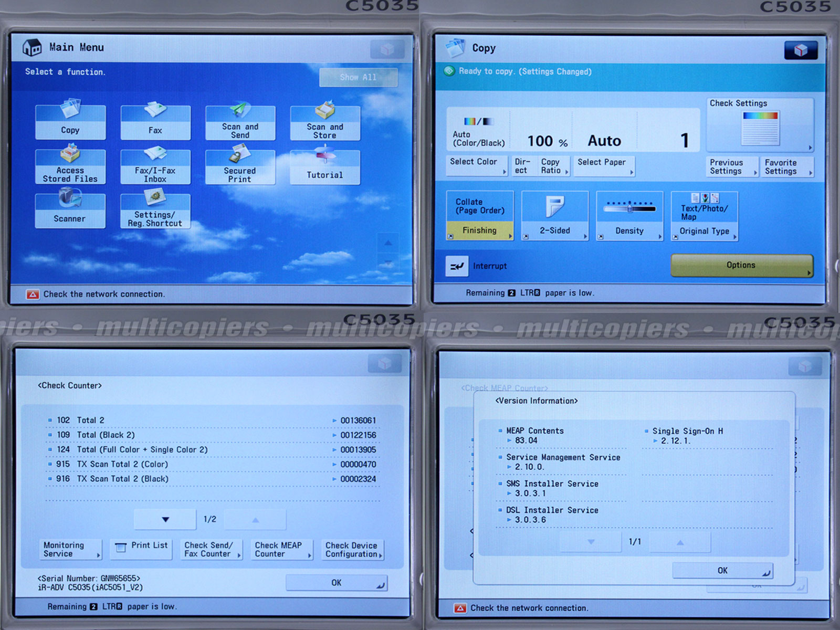Expand Select Color options

tap(477, 165)
